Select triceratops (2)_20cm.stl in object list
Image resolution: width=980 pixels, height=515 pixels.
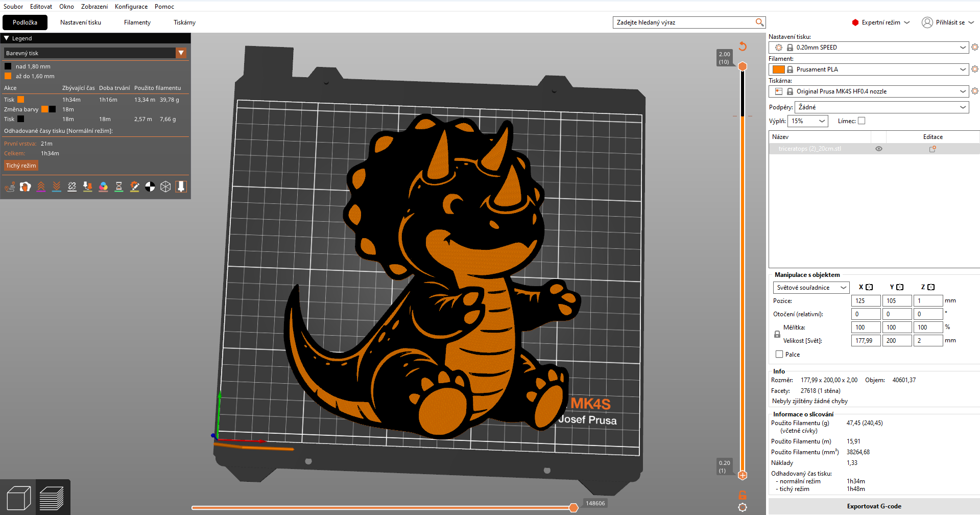coord(809,149)
